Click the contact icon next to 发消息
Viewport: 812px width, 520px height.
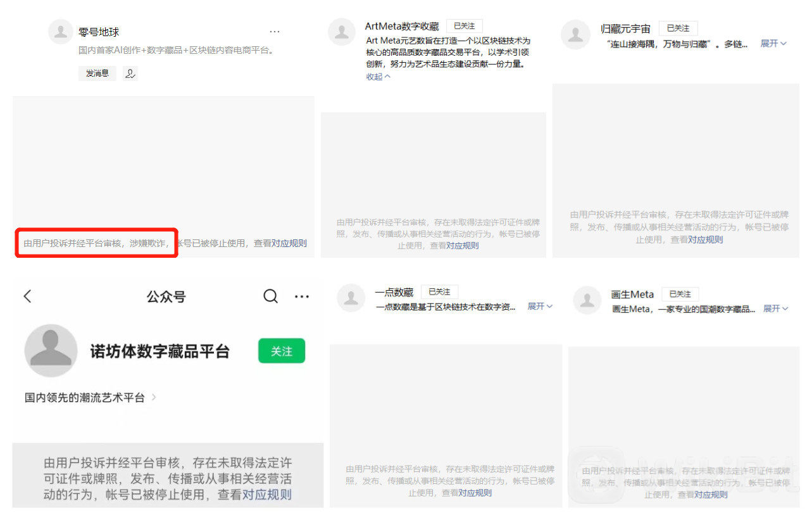pyautogui.click(x=130, y=73)
